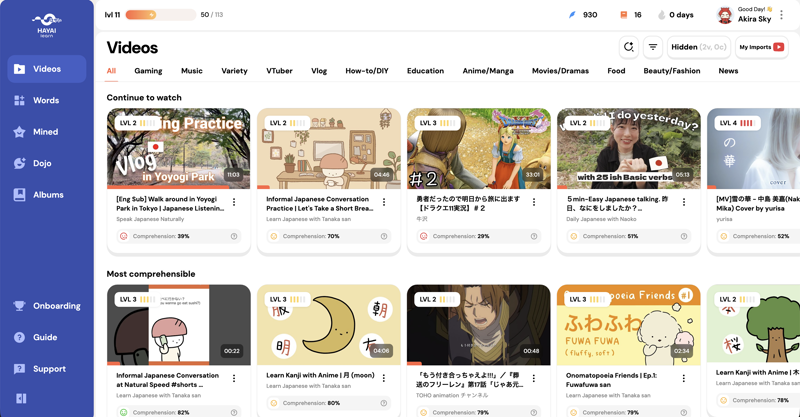Switch to the How-to/DIY tab
The image size is (800, 417).
click(x=367, y=71)
